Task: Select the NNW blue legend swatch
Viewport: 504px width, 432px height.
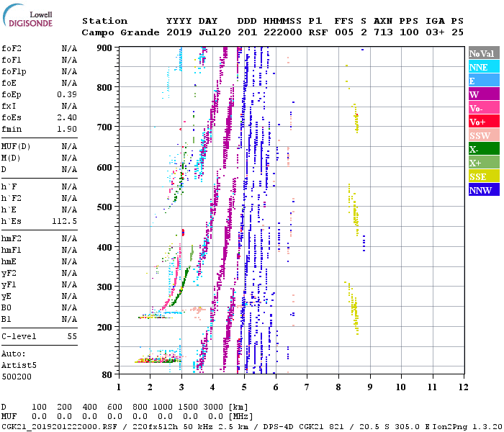Action: click(484, 190)
